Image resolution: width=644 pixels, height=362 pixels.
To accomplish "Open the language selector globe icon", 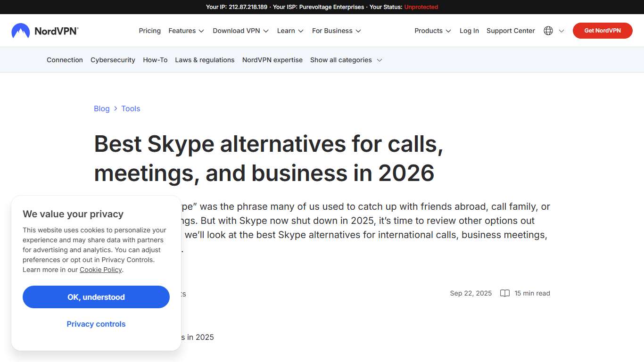I will [548, 30].
